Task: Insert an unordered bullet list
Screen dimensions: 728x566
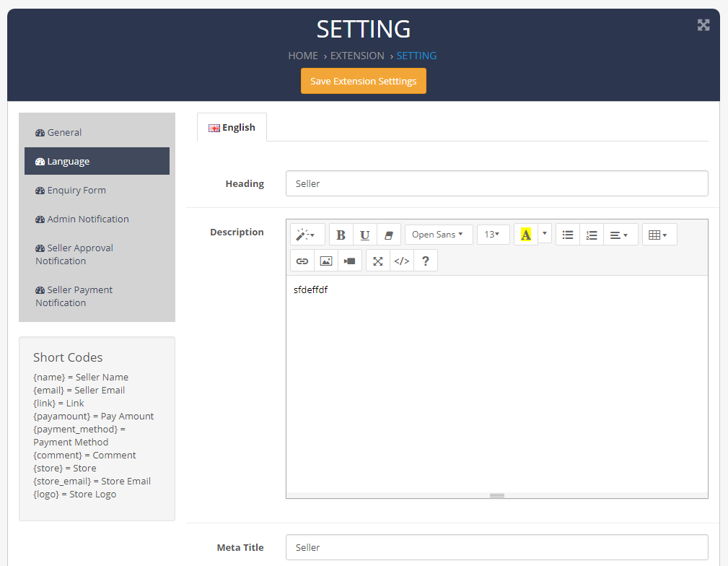Action: [x=567, y=235]
